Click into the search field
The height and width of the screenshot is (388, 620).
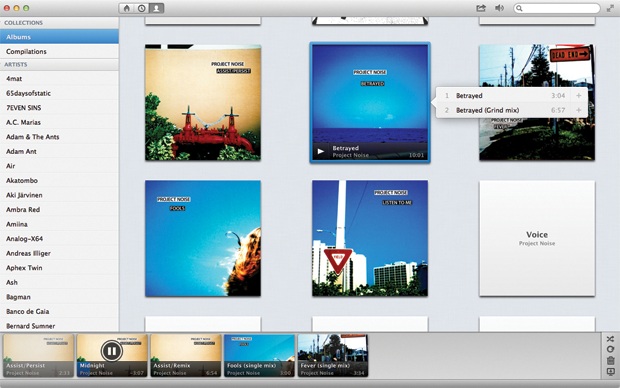click(x=557, y=8)
